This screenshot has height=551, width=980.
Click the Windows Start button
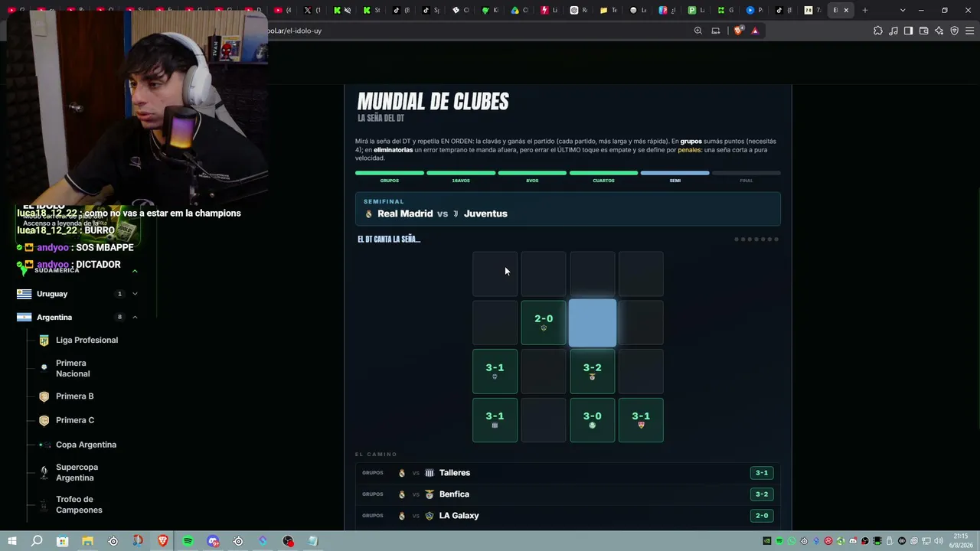(x=11, y=541)
